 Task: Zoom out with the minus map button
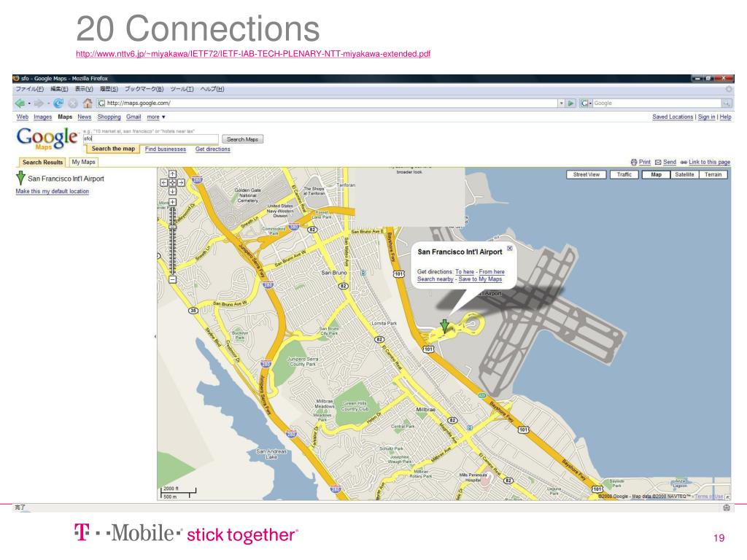[x=172, y=279]
